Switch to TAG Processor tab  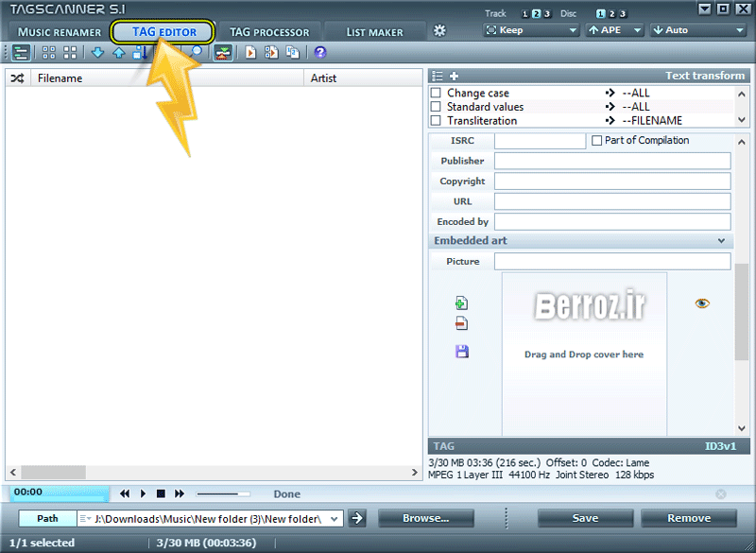click(x=269, y=32)
